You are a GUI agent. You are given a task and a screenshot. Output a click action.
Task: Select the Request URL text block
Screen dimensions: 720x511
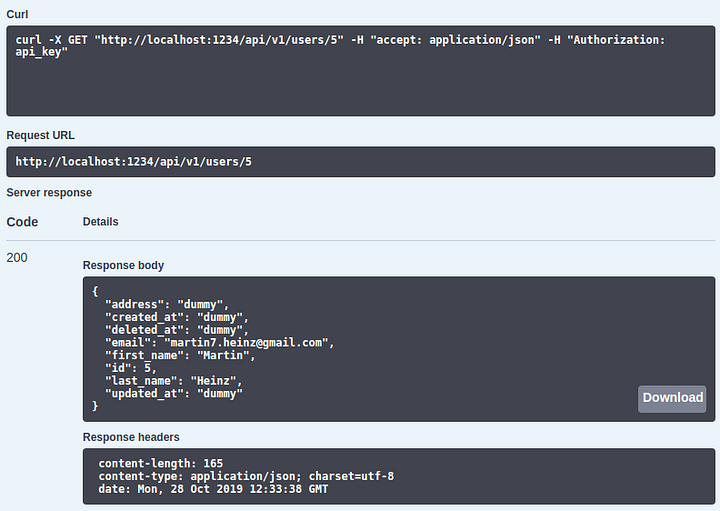360,162
